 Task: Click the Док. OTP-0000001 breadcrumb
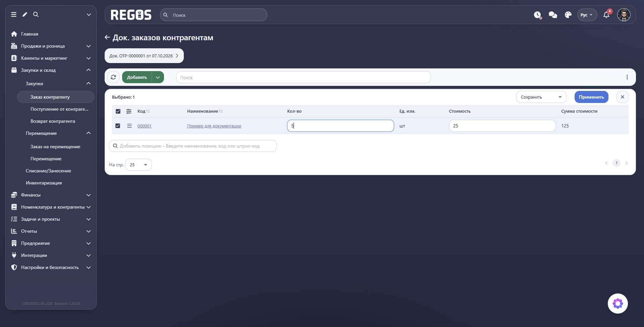[144, 56]
